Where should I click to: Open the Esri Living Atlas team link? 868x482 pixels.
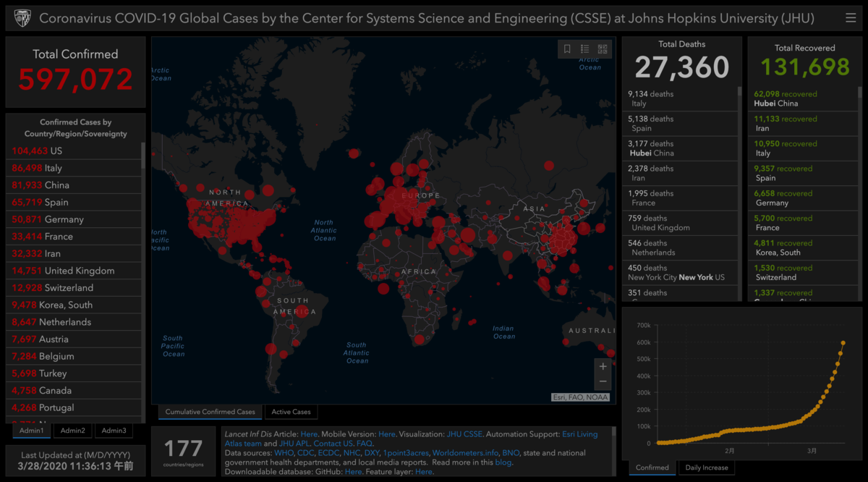tap(582, 434)
